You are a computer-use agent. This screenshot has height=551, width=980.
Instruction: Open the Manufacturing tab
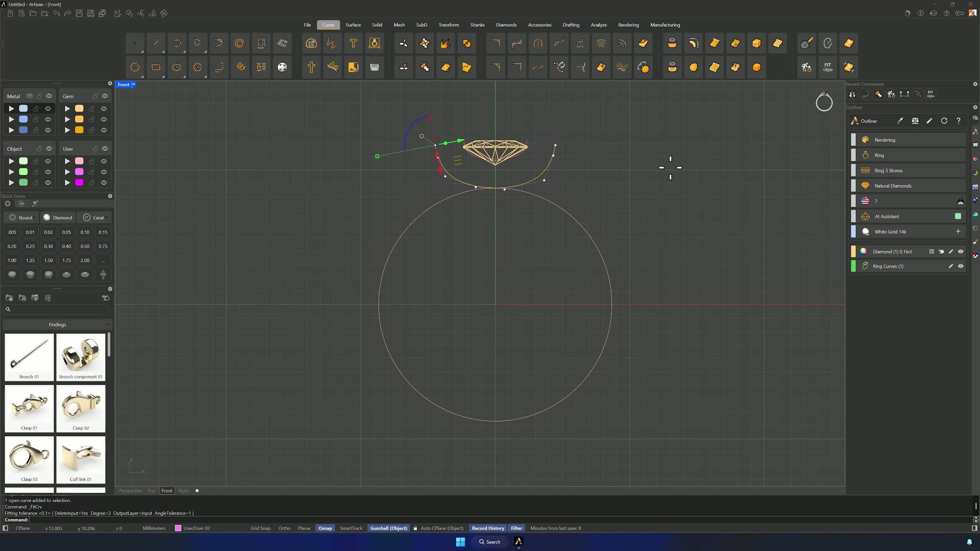[x=665, y=25]
